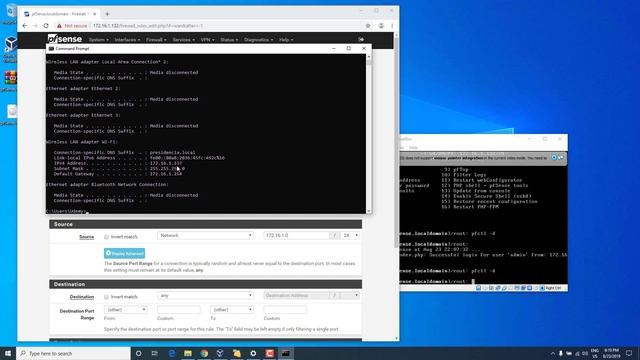Click the Destination Address field
This screenshot has width=640, height=360.
[x=297, y=296]
